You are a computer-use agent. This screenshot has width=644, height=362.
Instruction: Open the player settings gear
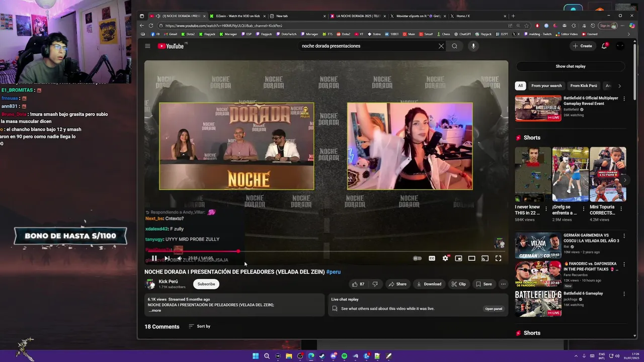[x=445, y=258]
